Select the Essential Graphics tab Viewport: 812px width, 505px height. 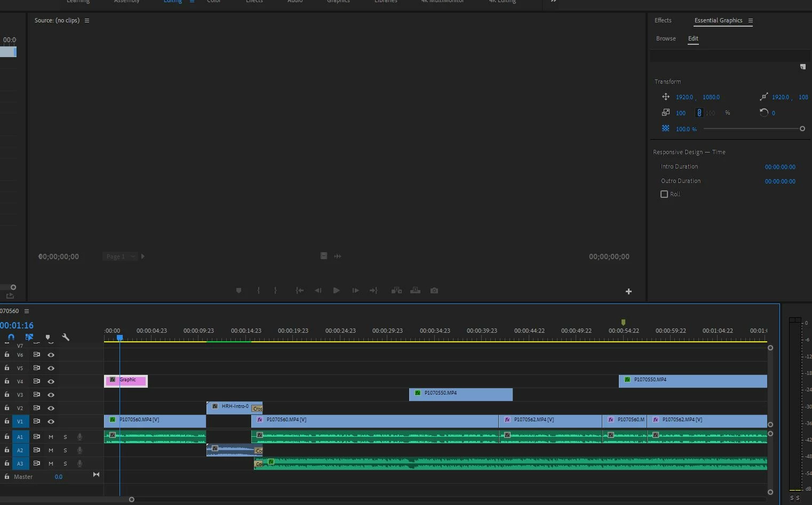pos(718,20)
